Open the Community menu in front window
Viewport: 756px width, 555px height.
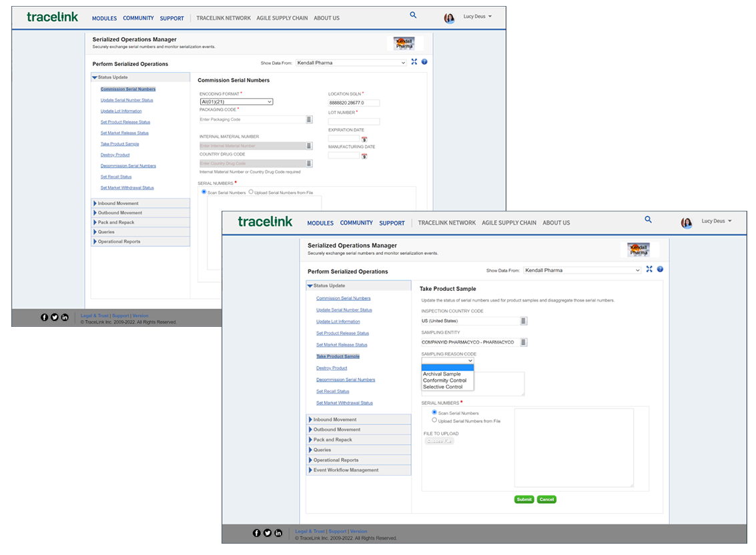point(356,223)
